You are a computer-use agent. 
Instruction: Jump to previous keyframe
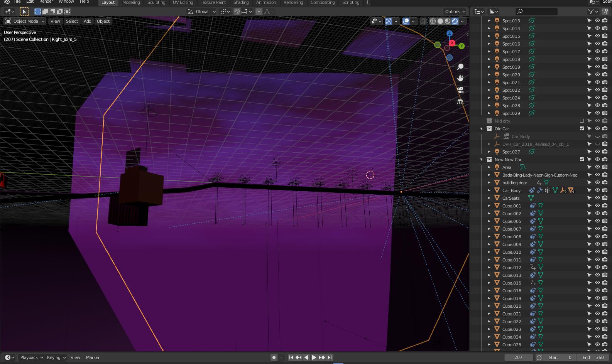[x=299, y=357]
